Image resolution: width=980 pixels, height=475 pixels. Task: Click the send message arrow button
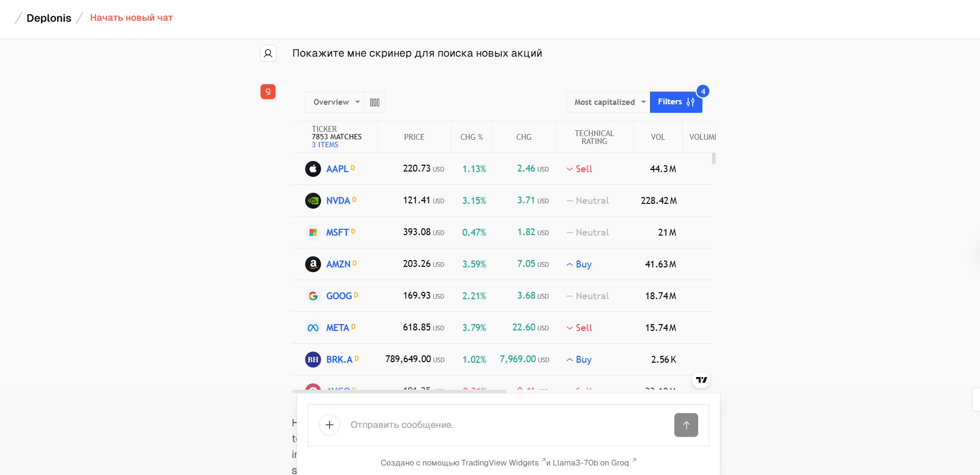686,425
